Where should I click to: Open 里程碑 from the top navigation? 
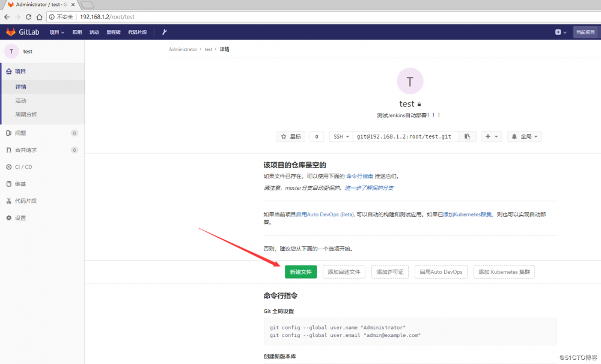(114, 31)
